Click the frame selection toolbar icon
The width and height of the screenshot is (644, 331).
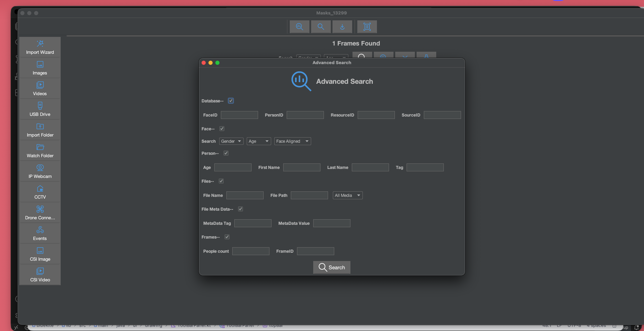coord(367,27)
